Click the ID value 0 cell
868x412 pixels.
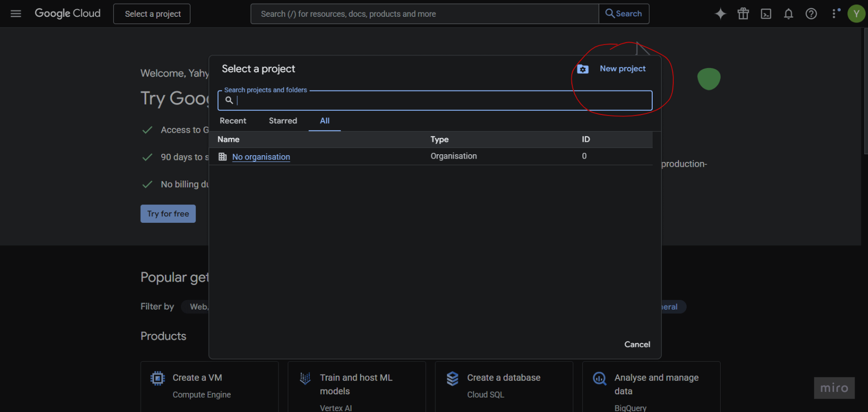tap(584, 156)
